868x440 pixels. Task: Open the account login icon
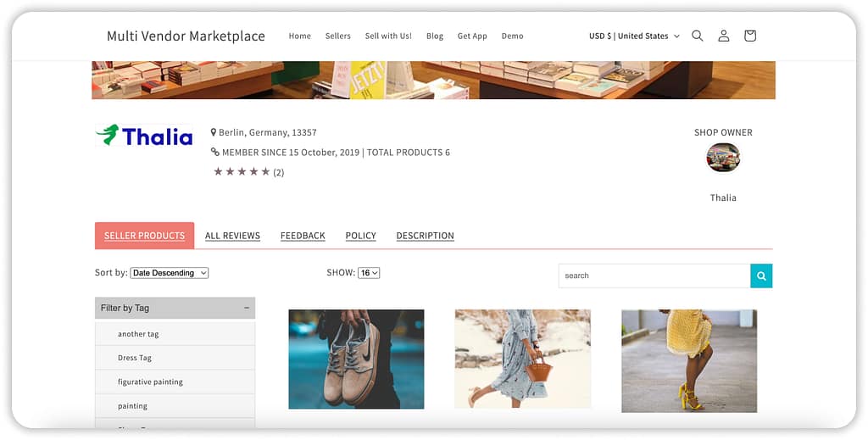coord(723,36)
